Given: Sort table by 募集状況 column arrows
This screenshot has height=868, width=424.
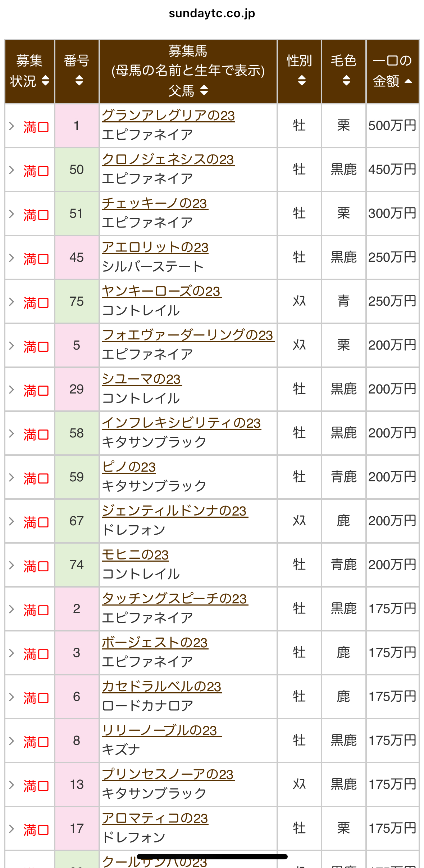Looking at the screenshot, I should point(45,81).
